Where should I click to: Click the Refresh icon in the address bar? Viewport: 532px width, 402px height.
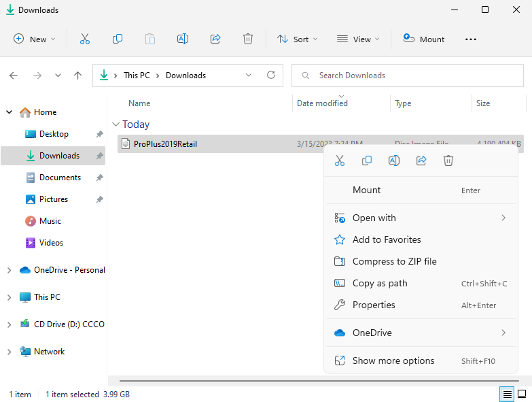(271, 76)
